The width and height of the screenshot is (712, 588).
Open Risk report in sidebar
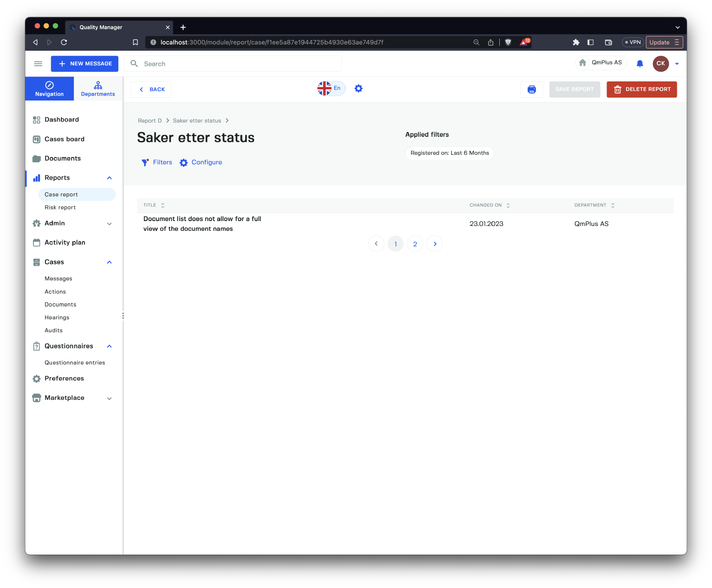point(60,207)
